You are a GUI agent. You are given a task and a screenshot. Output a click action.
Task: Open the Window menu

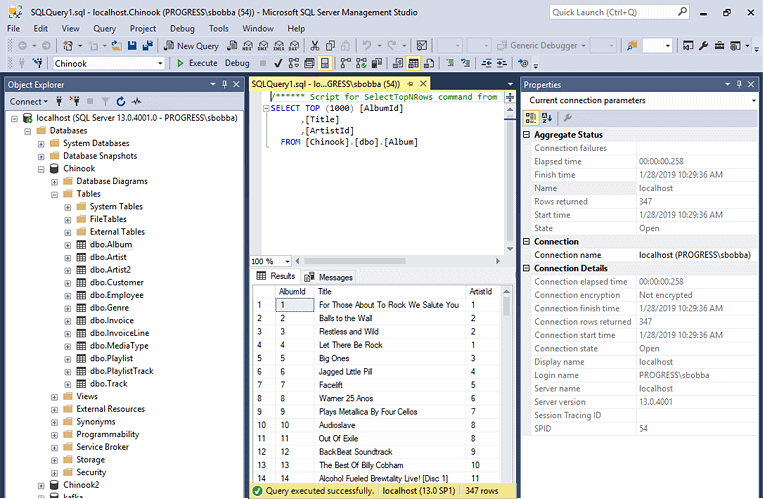(x=258, y=29)
